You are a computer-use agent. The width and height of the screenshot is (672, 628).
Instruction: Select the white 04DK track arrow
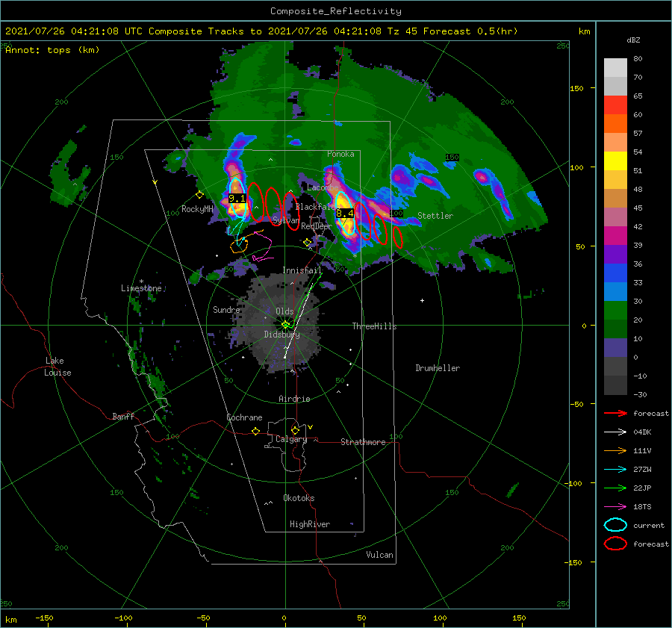615,432
